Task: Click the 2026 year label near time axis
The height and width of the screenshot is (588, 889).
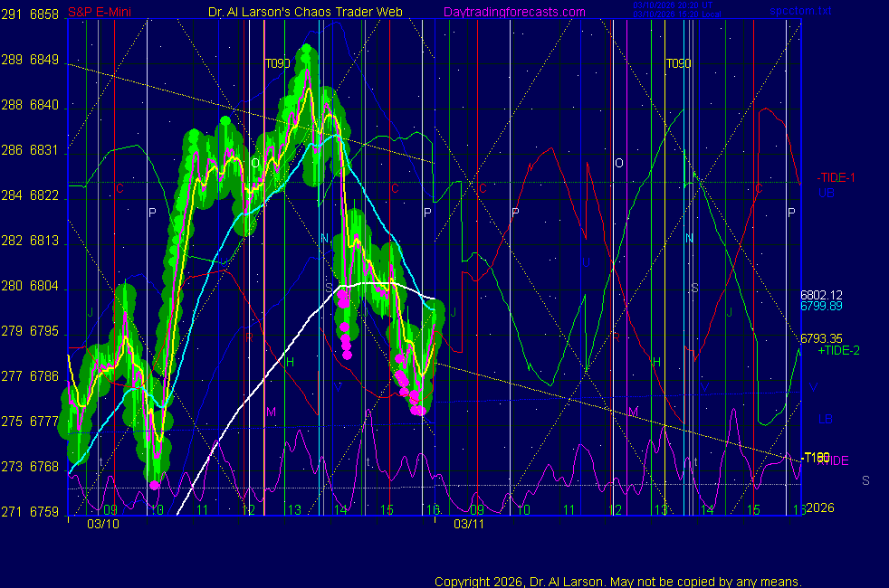Action: pos(819,507)
